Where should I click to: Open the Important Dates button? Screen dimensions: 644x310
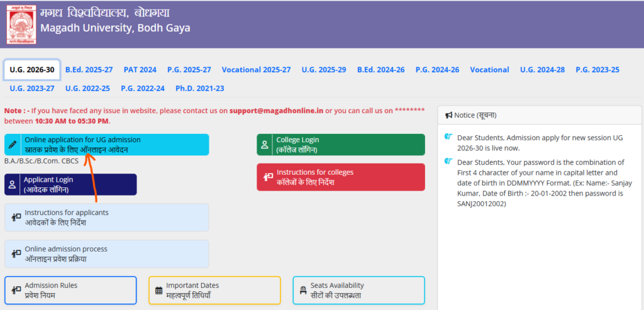point(215,291)
